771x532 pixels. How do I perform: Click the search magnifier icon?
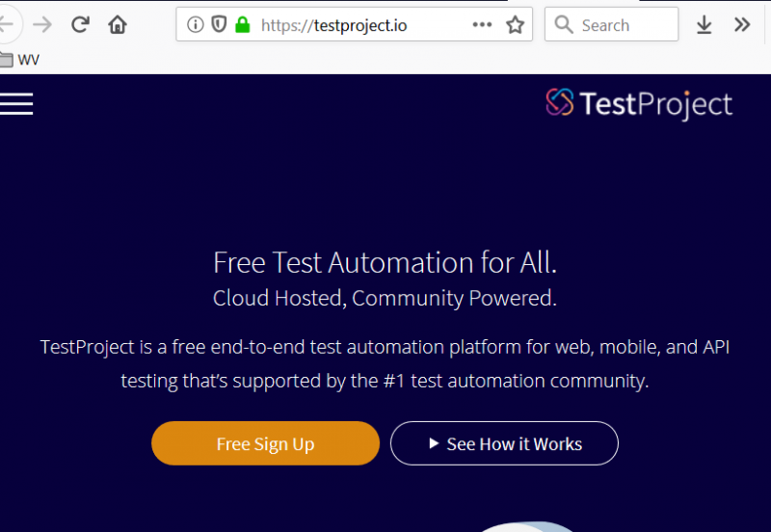coord(564,24)
